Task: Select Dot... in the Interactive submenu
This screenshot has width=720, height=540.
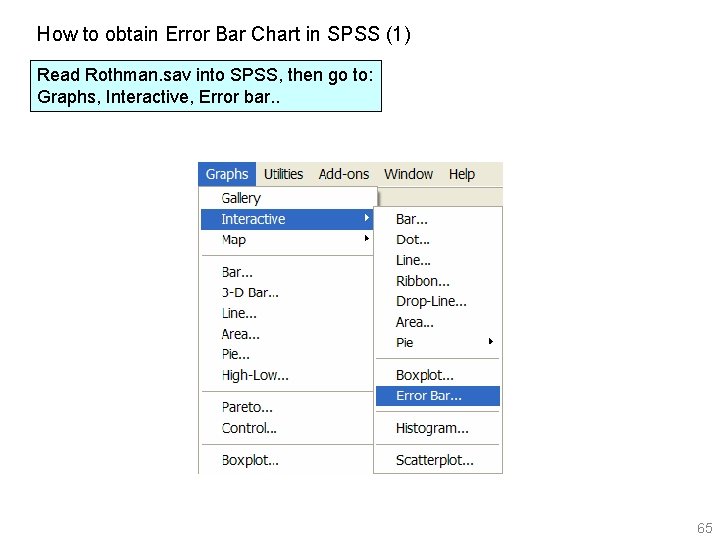Action: tap(438, 240)
